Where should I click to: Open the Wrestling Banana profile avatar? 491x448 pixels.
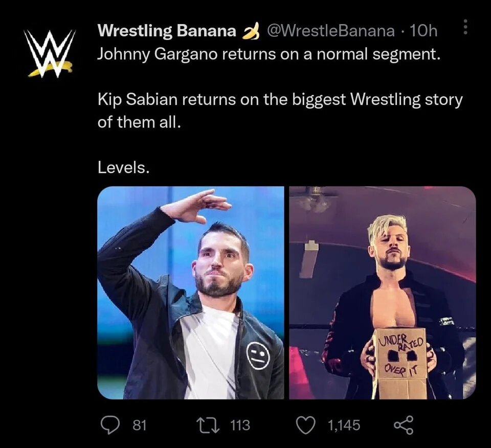coord(50,53)
